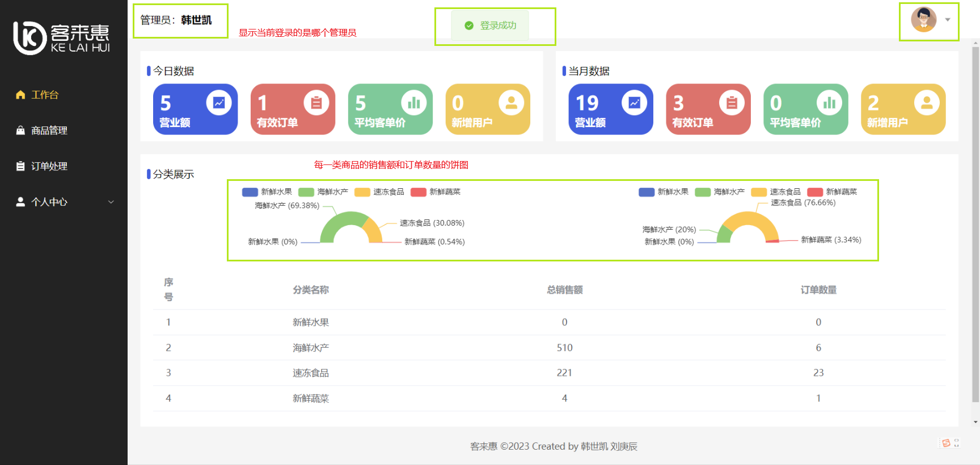Click this month's 有效订单 value 3
This screenshot has width=980, height=465.
pyautogui.click(x=678, y=103)
